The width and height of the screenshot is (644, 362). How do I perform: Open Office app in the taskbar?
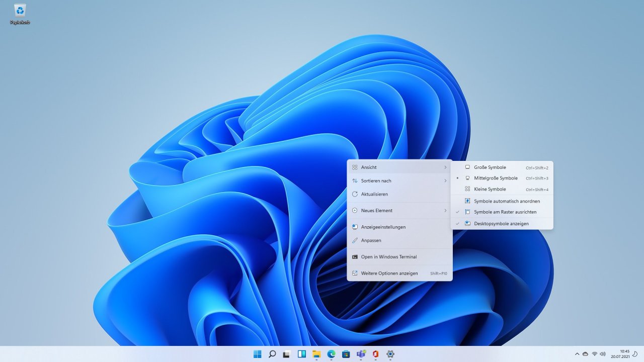(375, 354)
